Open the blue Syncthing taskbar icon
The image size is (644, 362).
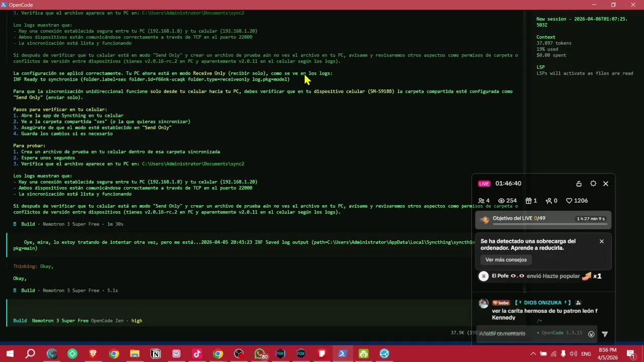click(384, 354)
